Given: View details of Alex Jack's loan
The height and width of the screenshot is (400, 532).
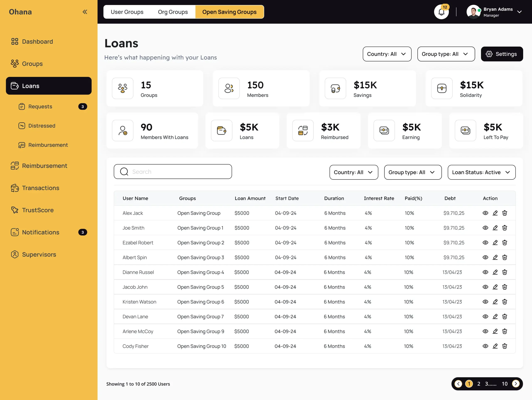Looking at the screenshot, I should coord(485,213).
